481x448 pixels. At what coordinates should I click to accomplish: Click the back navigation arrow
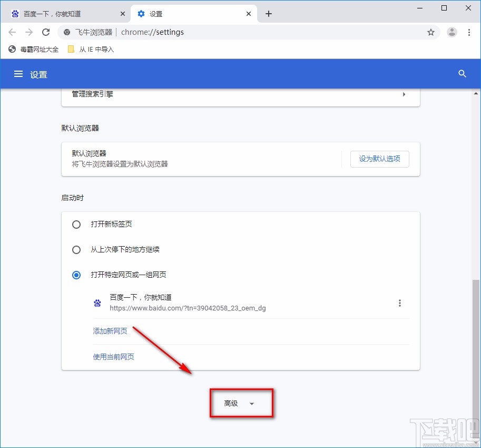click(x=12, y=32)
